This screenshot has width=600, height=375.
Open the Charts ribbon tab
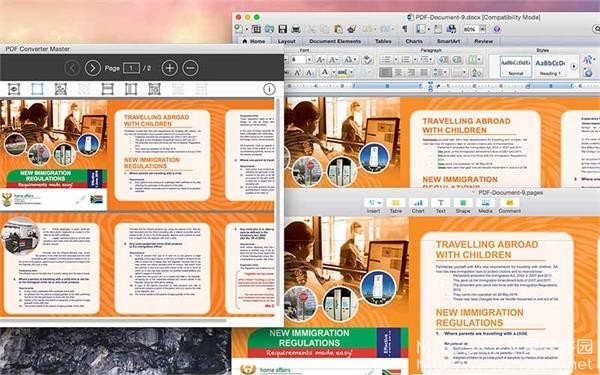pos(414,41)
